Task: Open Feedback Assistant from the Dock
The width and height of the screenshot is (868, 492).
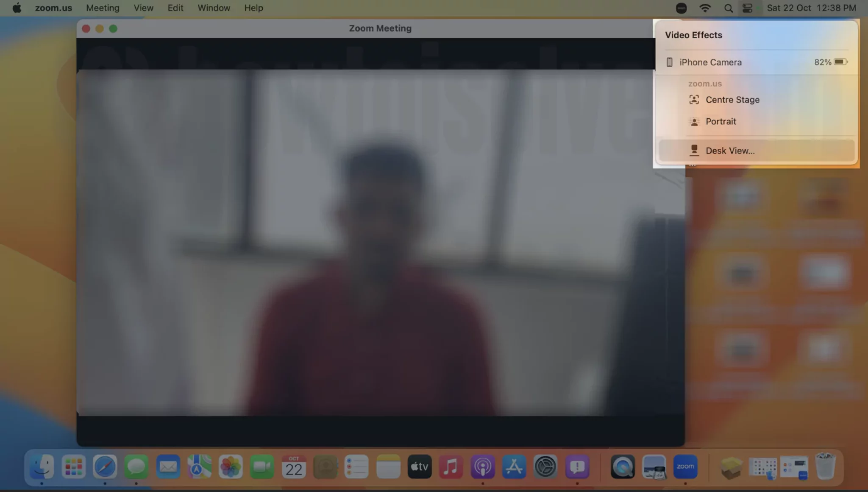Action: click(x=577, y=467)
